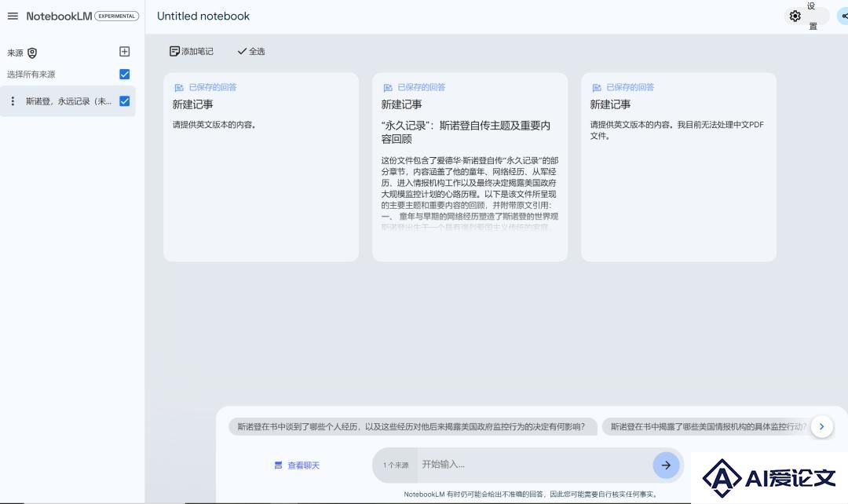The height and width of the screenshot is (504, 848).
Task: Open the 永久记录 斯诺登自传主题 note card
Action: 470,167
